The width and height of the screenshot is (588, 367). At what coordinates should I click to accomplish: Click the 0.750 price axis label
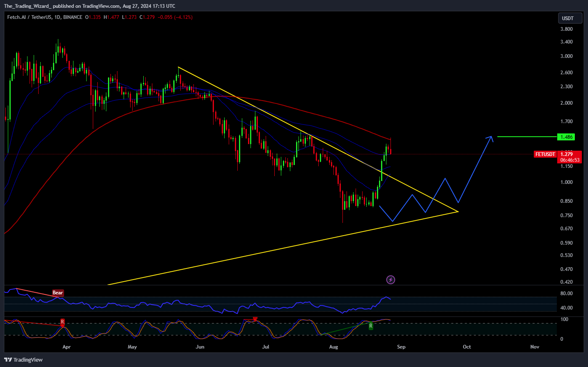[567, 216]
